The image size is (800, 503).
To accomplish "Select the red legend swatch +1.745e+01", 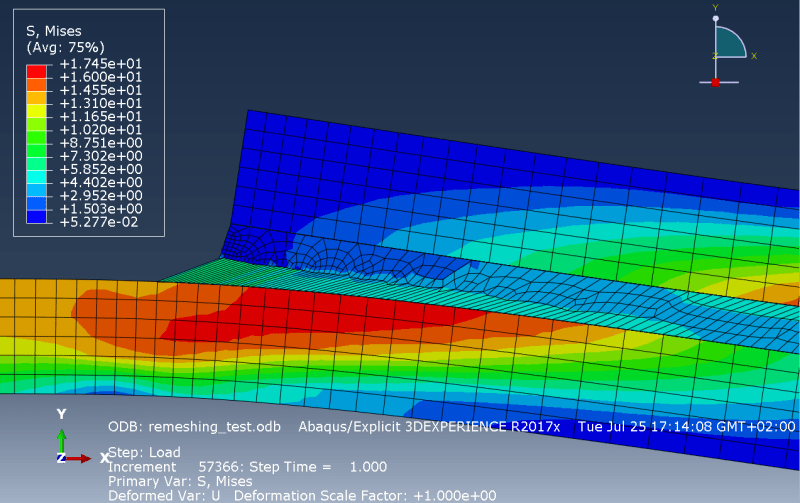I will [36, 71].
